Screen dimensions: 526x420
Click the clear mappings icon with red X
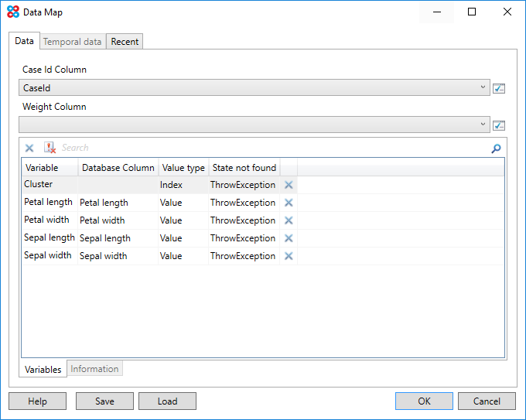pos(50,148)
